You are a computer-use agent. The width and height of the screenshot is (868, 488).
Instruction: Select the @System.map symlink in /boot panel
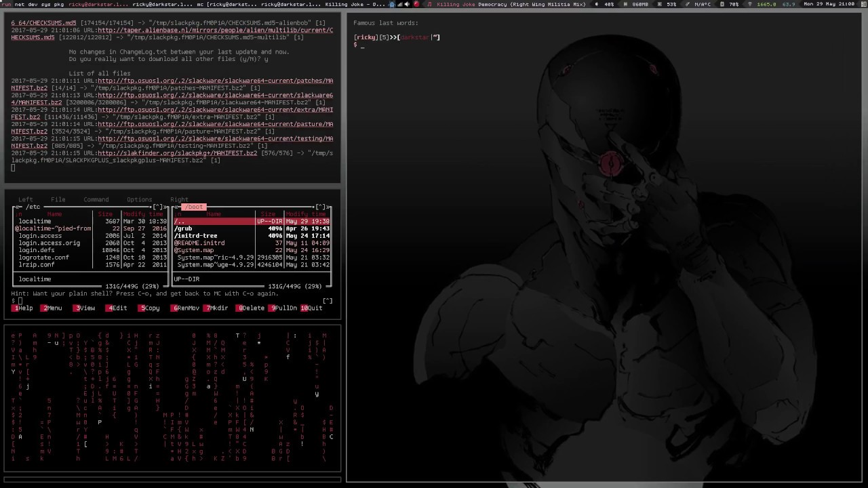(x=252, y=250)
